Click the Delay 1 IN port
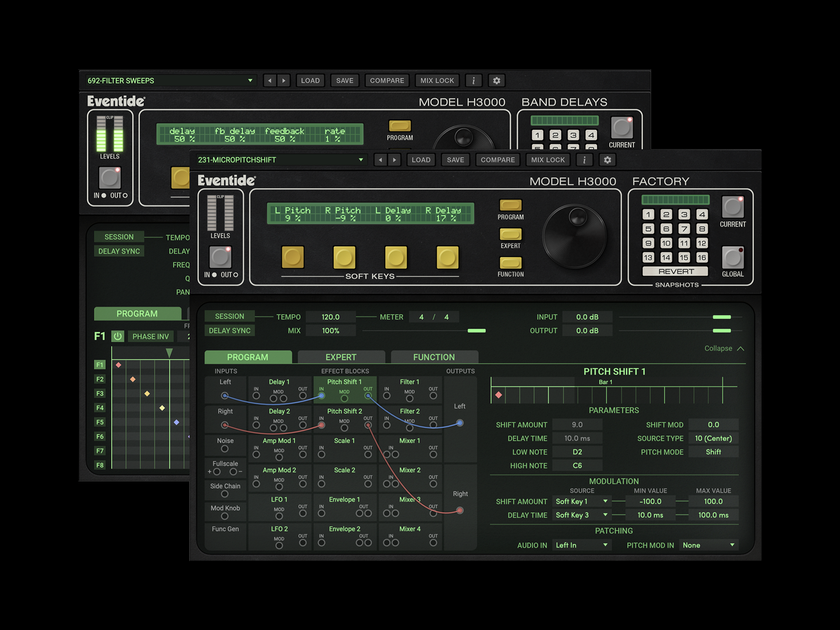The height and width of the screenshot is (630, 840). coord(256,395)
